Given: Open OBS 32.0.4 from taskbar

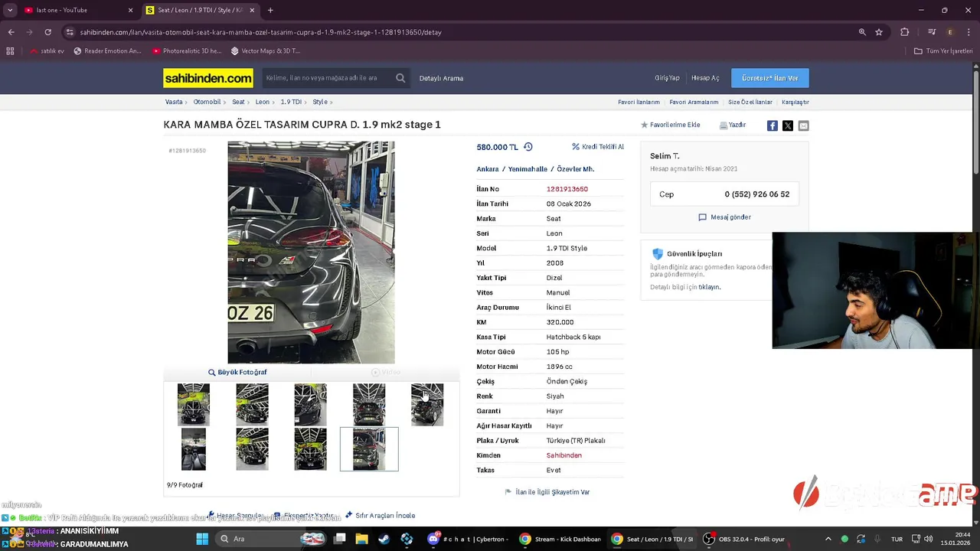Looking at the screenshot, I should click(x=745, y=539).
